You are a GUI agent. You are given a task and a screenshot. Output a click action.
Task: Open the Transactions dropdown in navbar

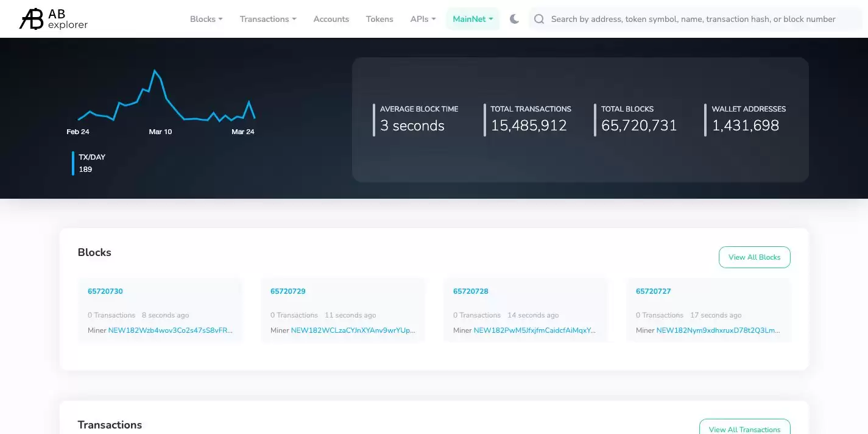(x=268, y=19)
